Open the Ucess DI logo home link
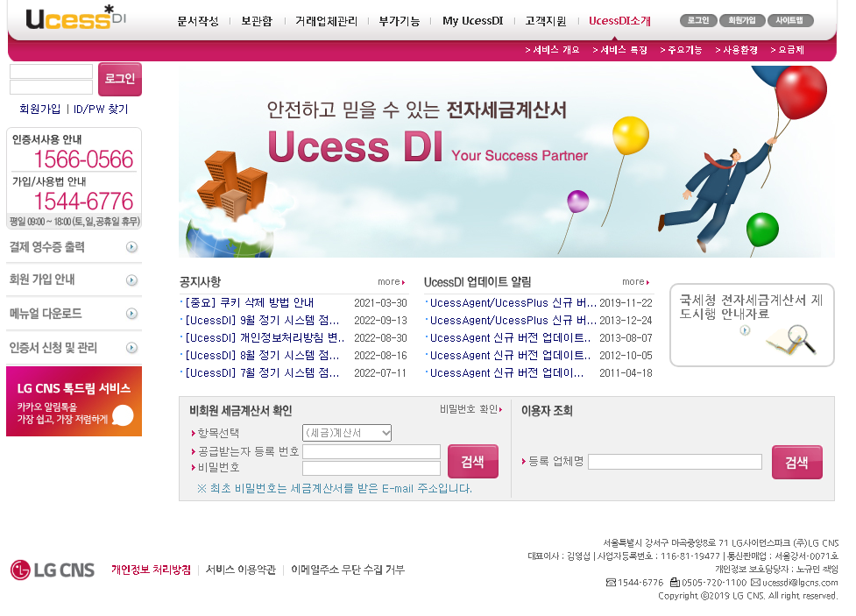This screenshot has height=616, width=856. [x=75, y=18]
